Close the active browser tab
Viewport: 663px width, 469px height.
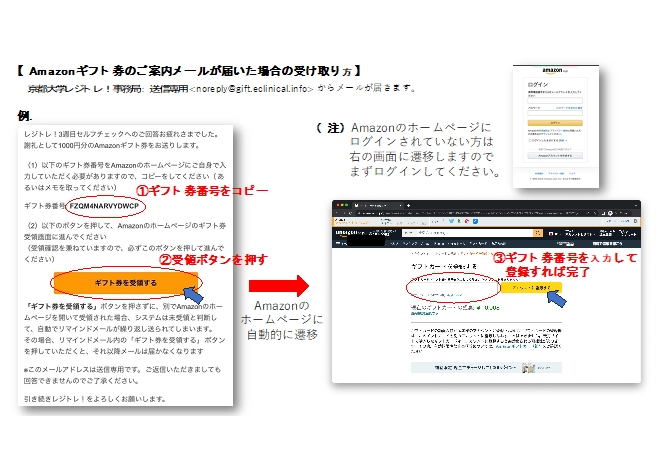[x=400, y=206]
